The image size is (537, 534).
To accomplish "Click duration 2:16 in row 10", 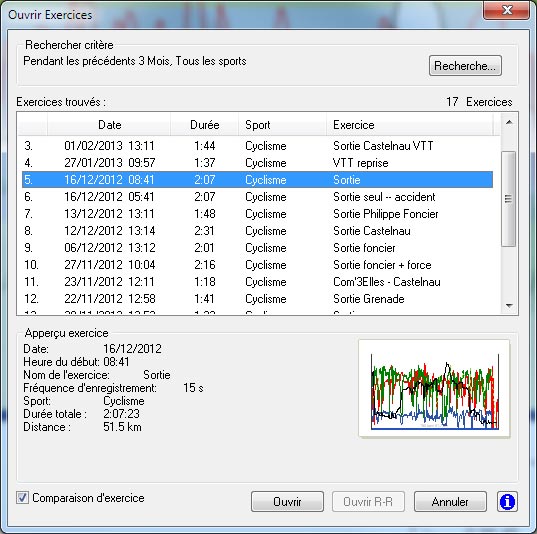I will coord(204,265).
